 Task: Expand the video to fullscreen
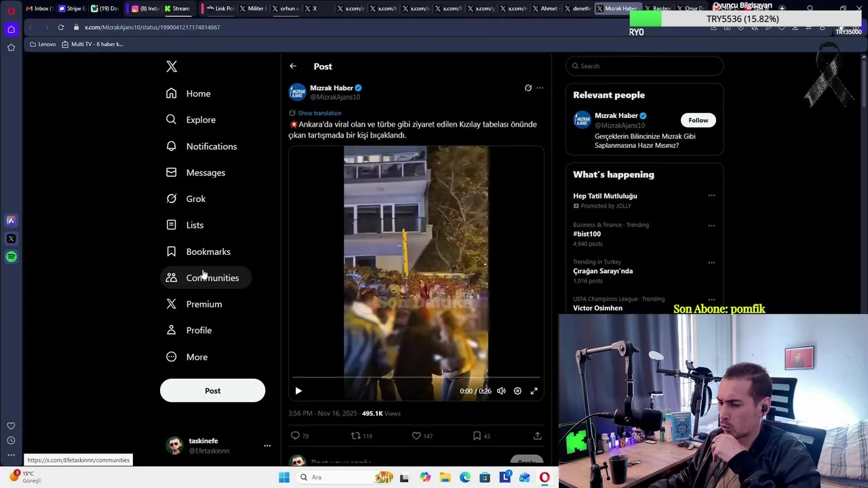(x=534, y=391)
